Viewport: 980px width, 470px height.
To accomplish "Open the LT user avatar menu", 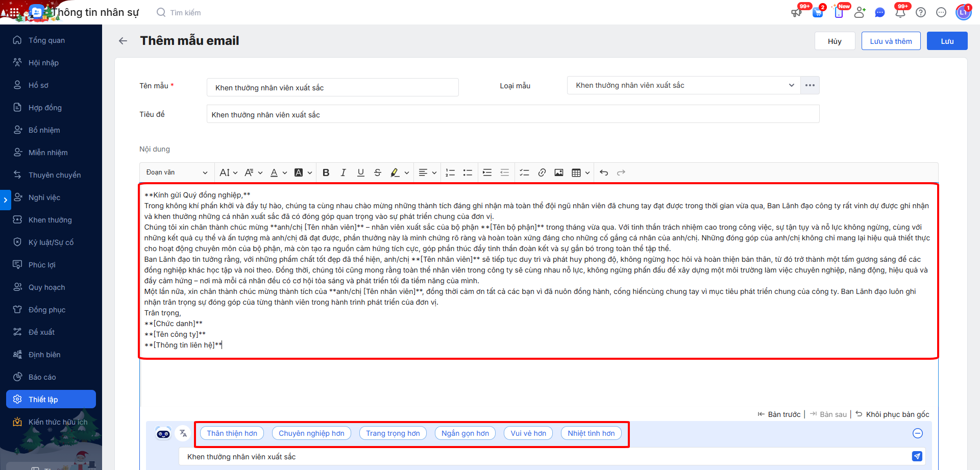I will (x=964, y=12).
